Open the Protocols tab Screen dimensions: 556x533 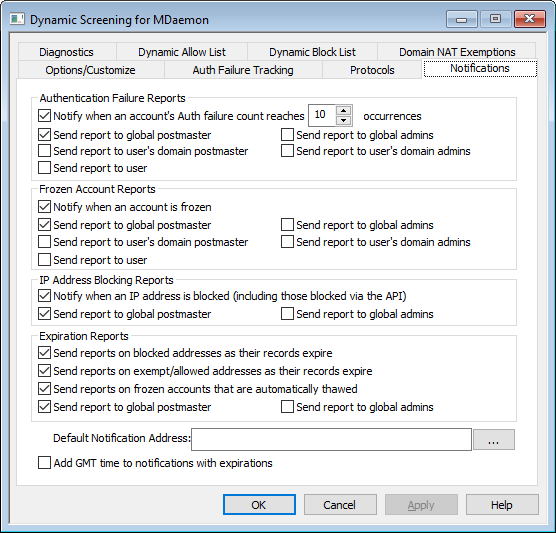372,70
